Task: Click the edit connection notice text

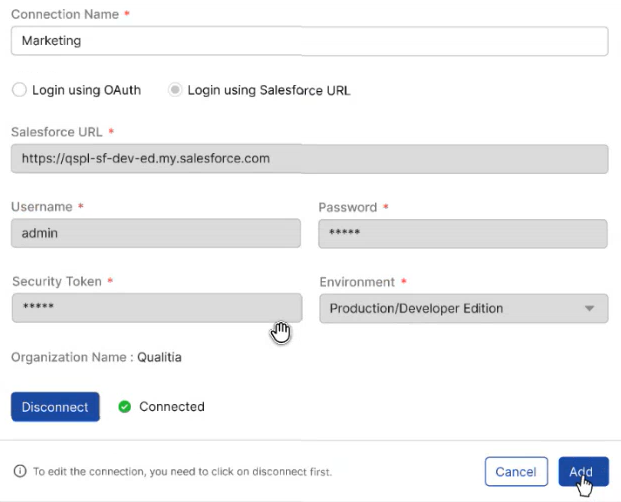Action: tap(182, 471)
